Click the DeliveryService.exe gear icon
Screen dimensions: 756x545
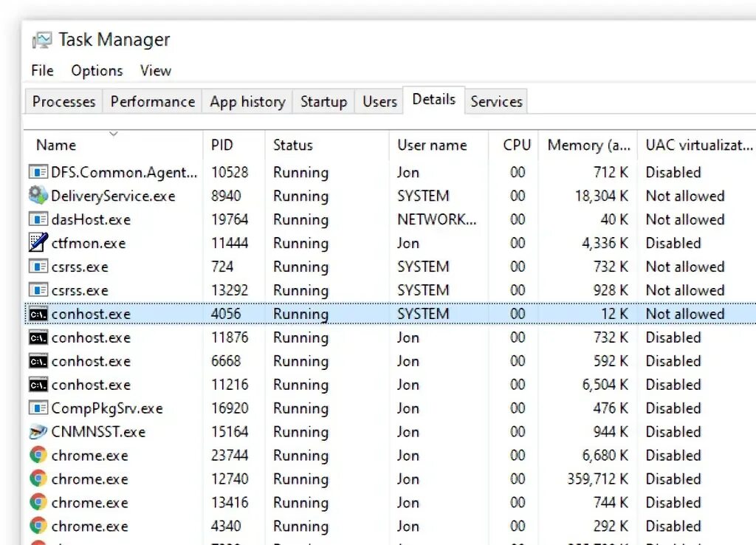[x=38, y=195]
